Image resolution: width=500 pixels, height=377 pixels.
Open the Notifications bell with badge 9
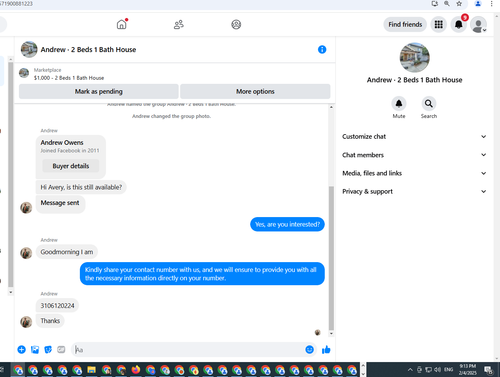(459, 24)
